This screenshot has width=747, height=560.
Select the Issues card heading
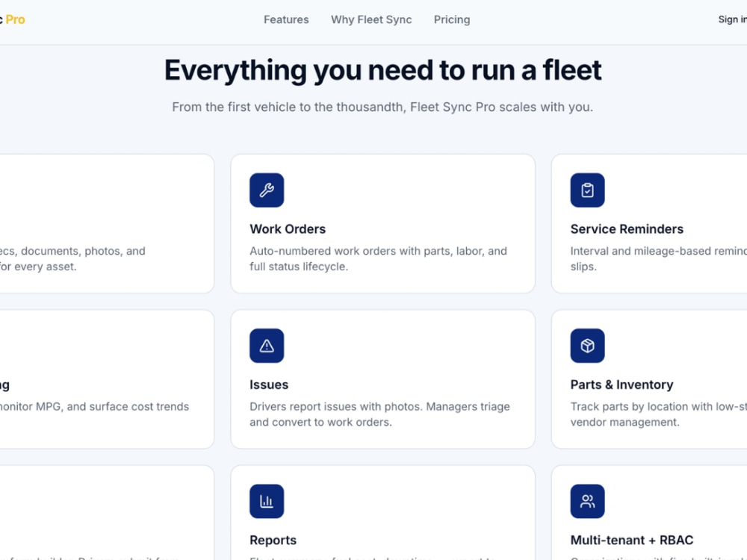(269, 385)
